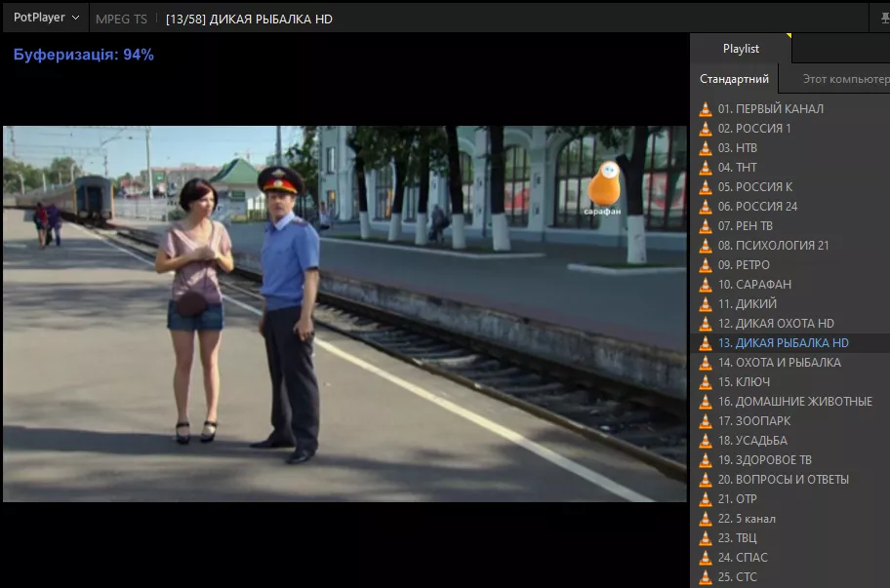The height and width of the screenshot is (588, 890).
Task: Click the cone icon beside 11. ДИКИЙ
Action: click(x=706, y=304)
